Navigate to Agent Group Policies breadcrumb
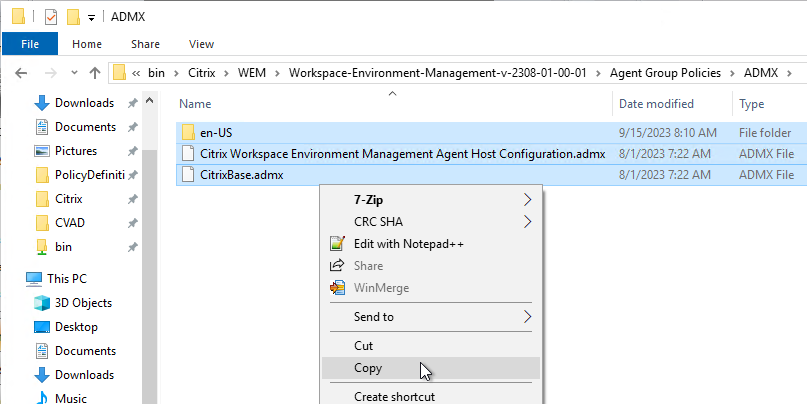 [x=665, y=73]
